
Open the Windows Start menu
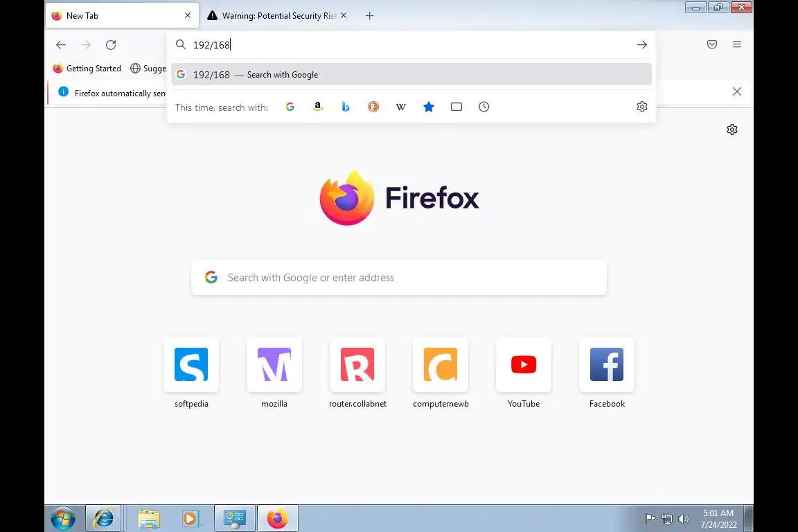point(63,519)
